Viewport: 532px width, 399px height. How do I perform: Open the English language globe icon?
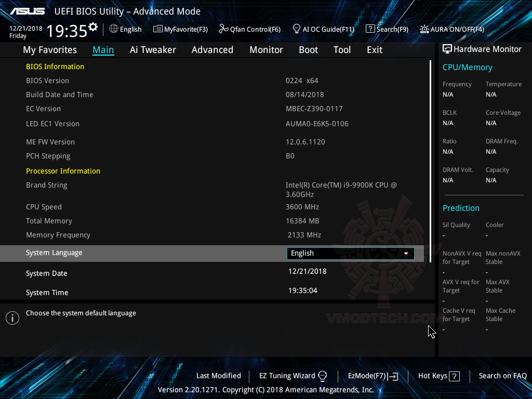tap(114, 29)
